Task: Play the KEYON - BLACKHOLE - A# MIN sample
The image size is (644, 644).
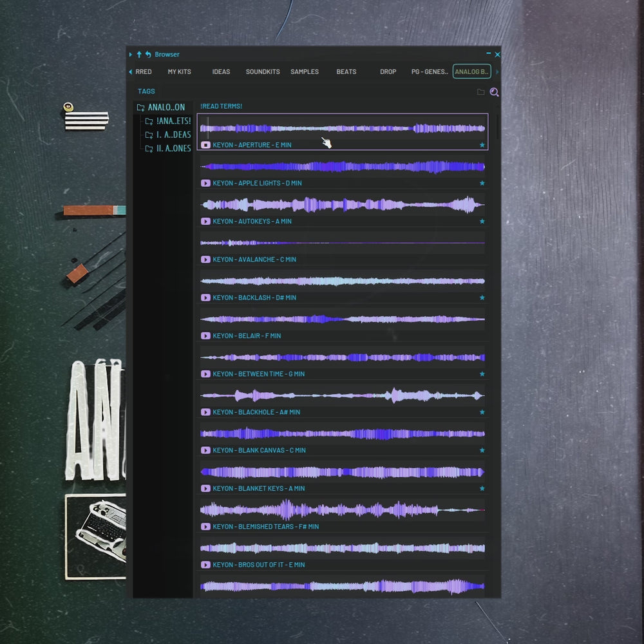Action: pos(205,412)
